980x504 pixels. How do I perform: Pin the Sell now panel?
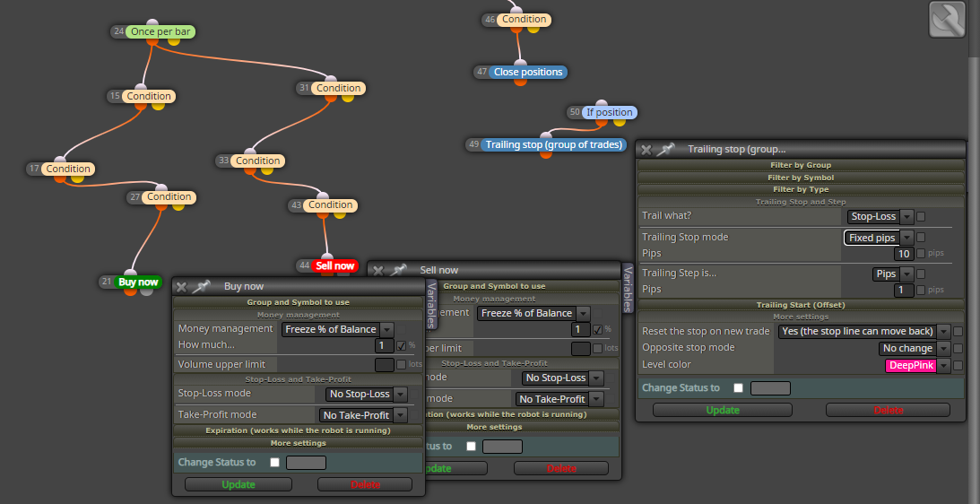coord(398,270)
